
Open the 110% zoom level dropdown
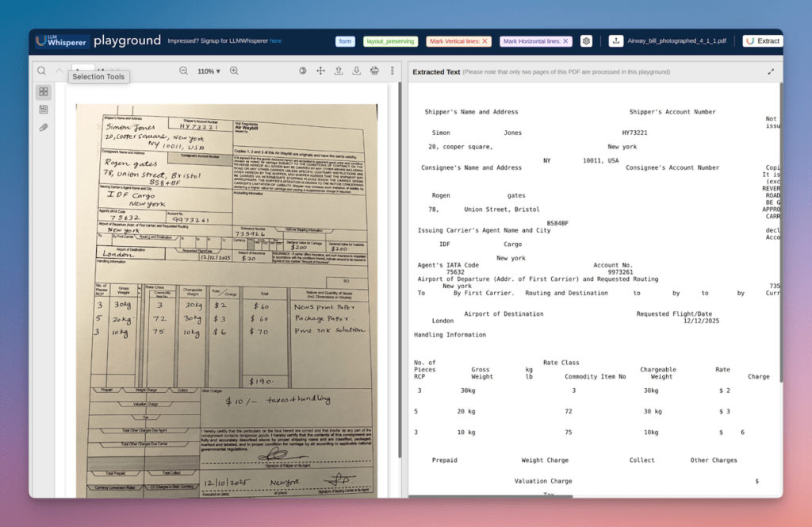(209, 71)
